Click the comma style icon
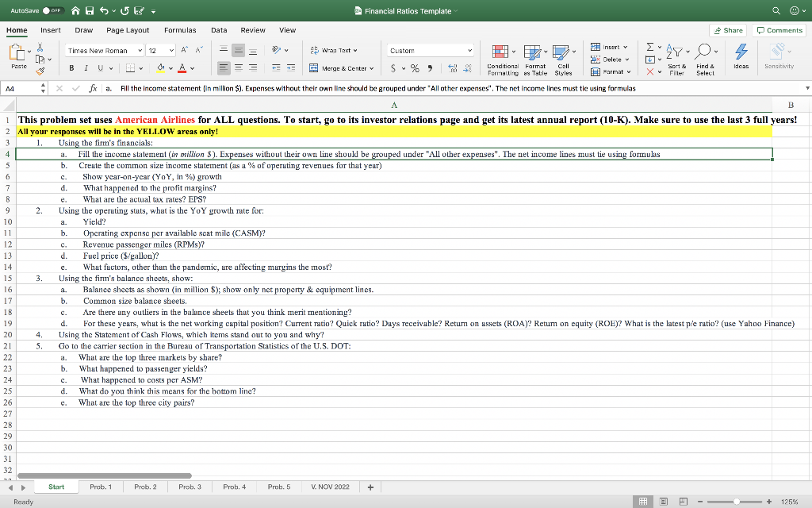 click(430, 68)
